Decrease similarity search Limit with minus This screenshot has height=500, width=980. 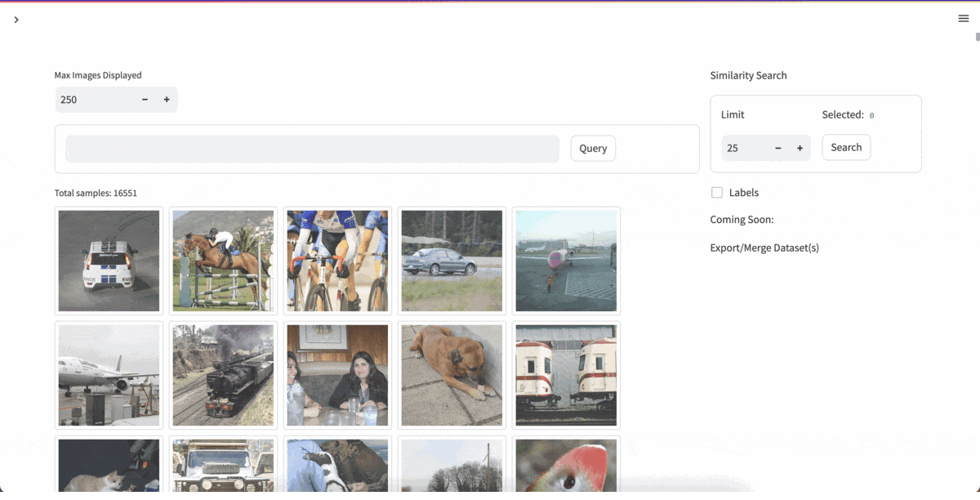point(778,148)
